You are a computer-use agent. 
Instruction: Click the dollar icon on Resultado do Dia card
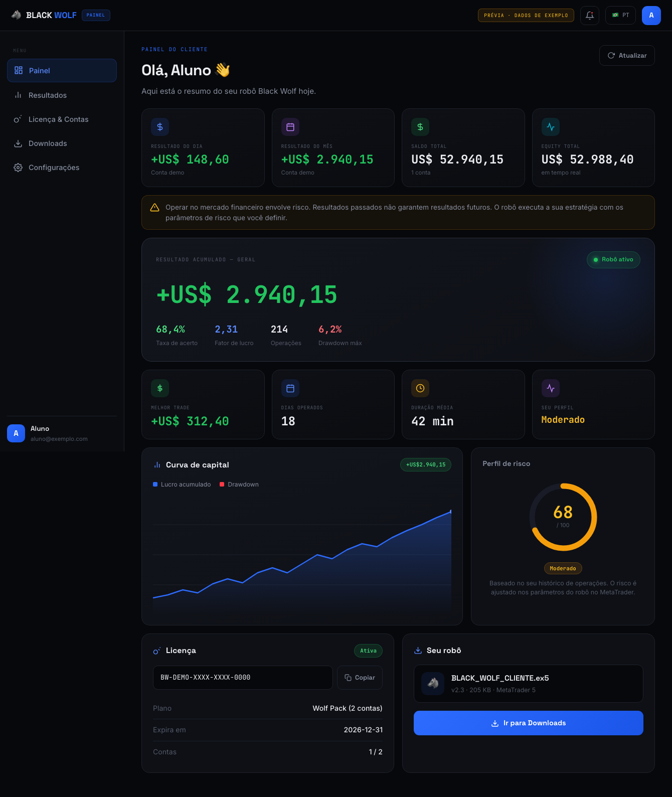[160, 127]
